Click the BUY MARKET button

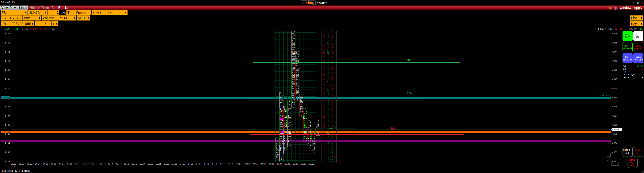click(627, 47)
